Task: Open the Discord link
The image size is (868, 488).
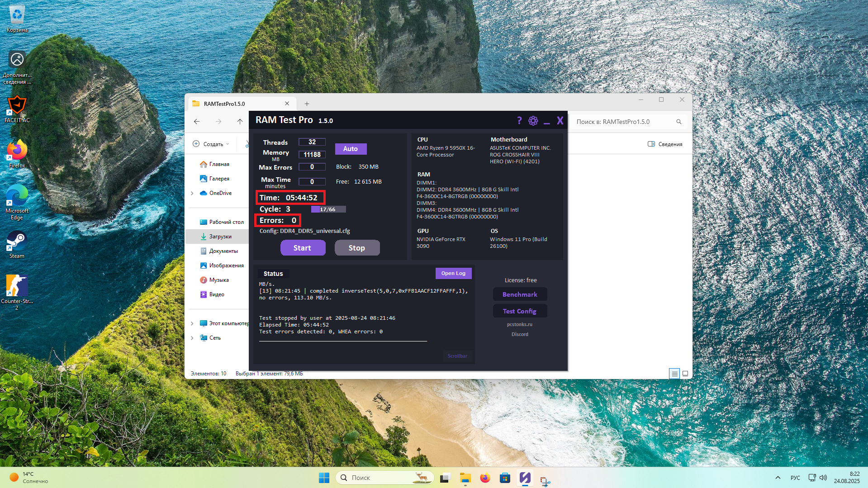Action: 520,334
